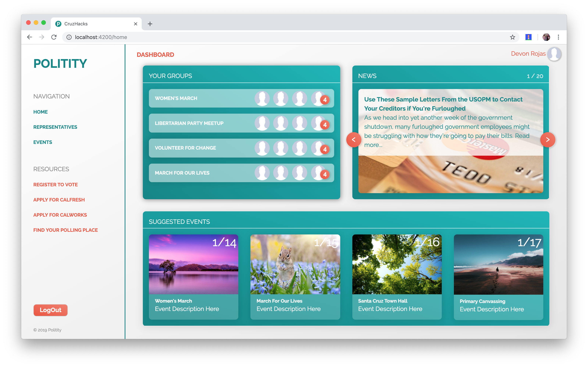
Task: Bookmark this page with star icon
Action: tap(512, 37)
